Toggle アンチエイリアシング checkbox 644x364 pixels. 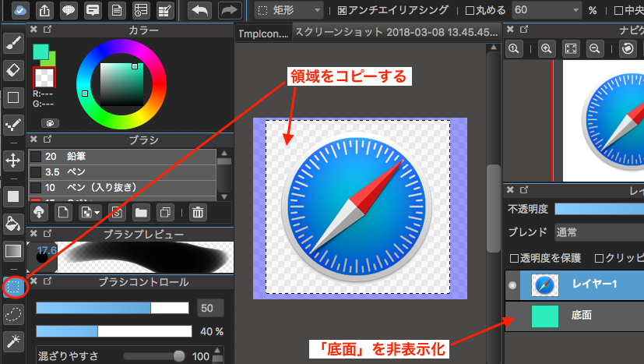(x=342, y=11)
